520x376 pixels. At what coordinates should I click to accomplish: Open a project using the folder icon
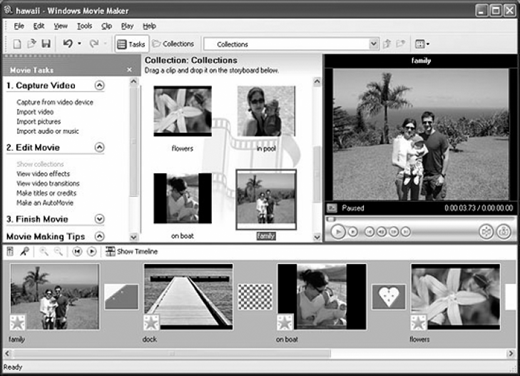pos(32,44)
